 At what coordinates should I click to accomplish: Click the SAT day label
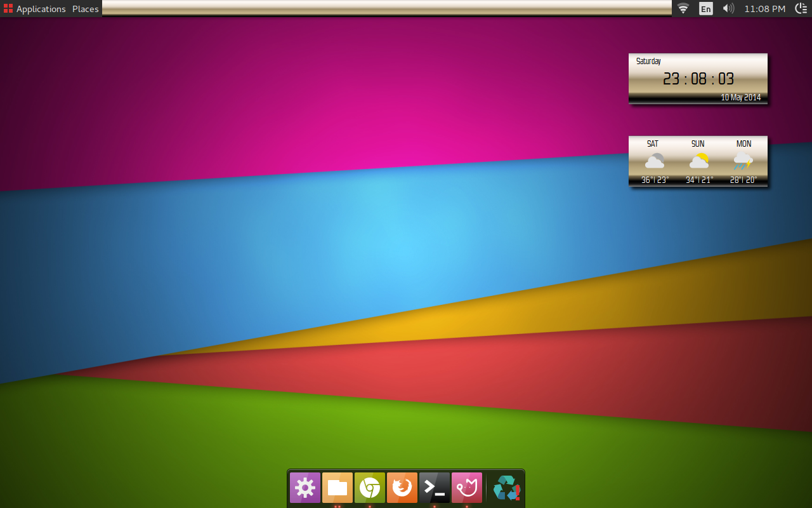pyautogui.click(x=653, y=144)
